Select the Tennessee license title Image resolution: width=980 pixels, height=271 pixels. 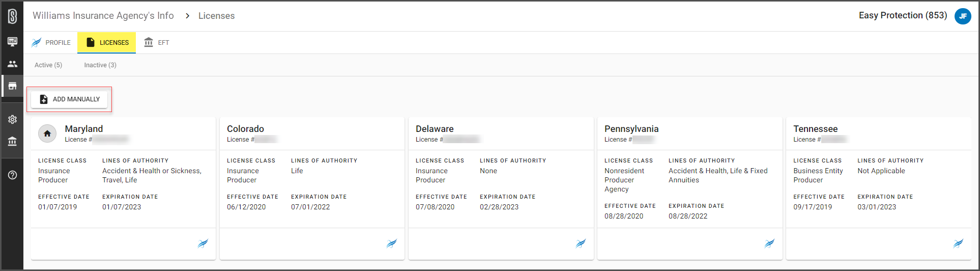pyautogui.click(x=815, y=129)
